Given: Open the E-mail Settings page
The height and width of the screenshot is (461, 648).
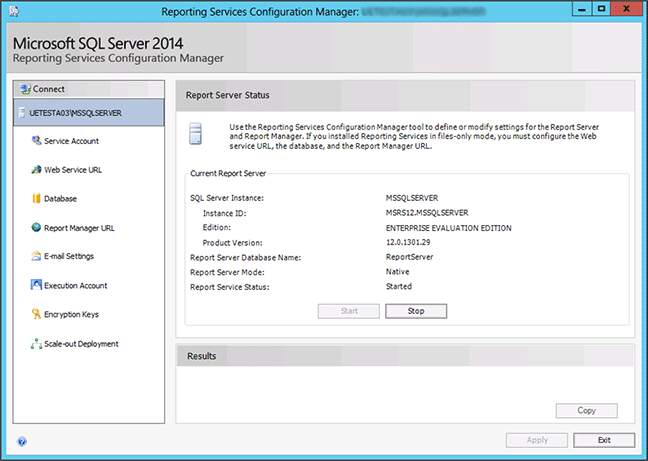Looking at the screenshot, I should [69, 256].
